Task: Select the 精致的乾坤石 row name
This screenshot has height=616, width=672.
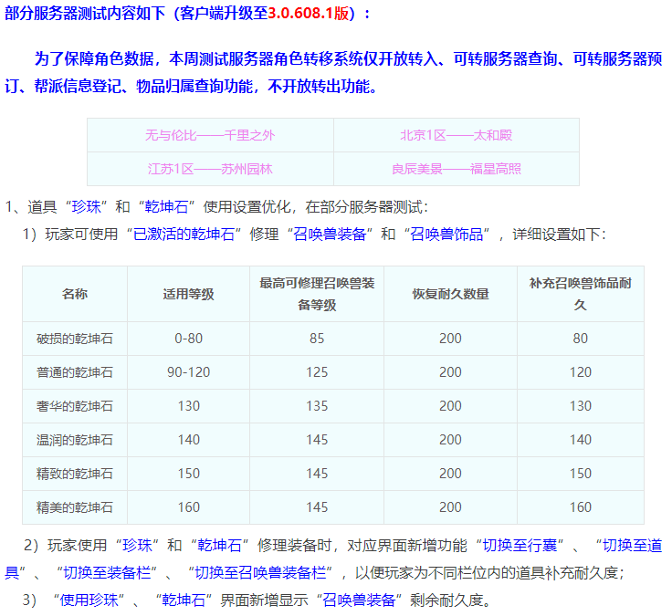Action: coord(75,474)
